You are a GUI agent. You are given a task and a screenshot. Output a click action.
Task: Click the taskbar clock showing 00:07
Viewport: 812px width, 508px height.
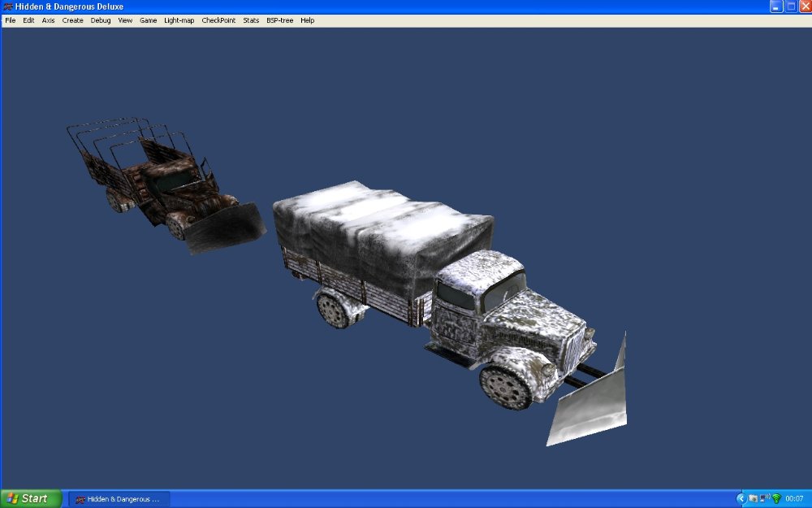click(x=794, y=497)
